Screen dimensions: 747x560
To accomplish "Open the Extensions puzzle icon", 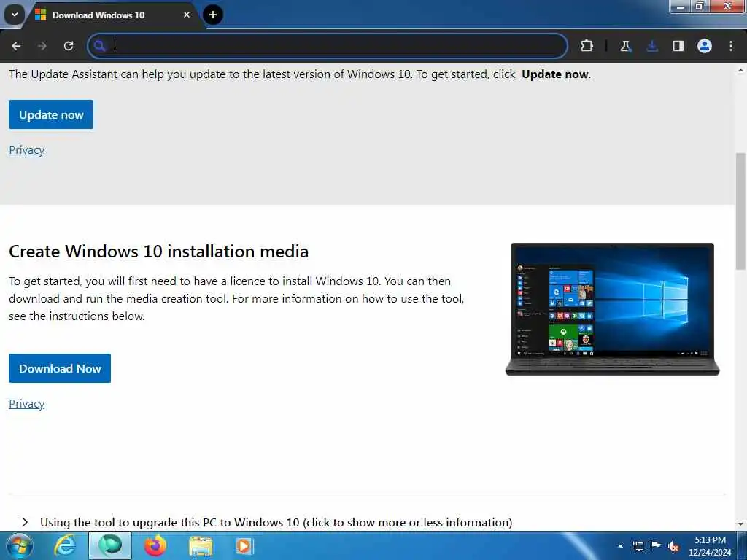I will 587,46.
